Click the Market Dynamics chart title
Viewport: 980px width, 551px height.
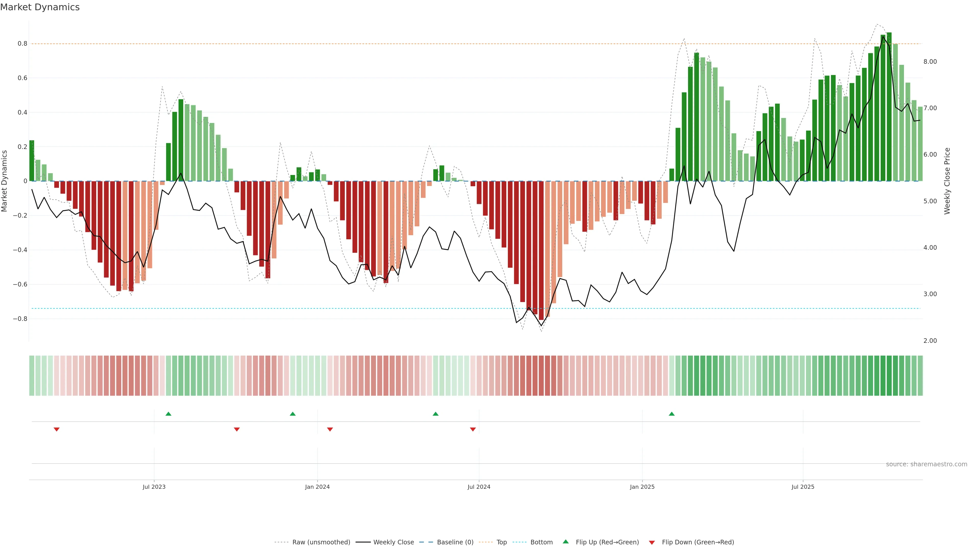pyautogui.click(x=40, y=7)
